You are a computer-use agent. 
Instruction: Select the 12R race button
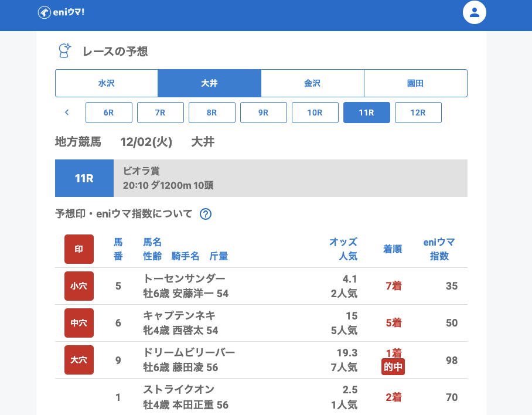click(418, 113)
